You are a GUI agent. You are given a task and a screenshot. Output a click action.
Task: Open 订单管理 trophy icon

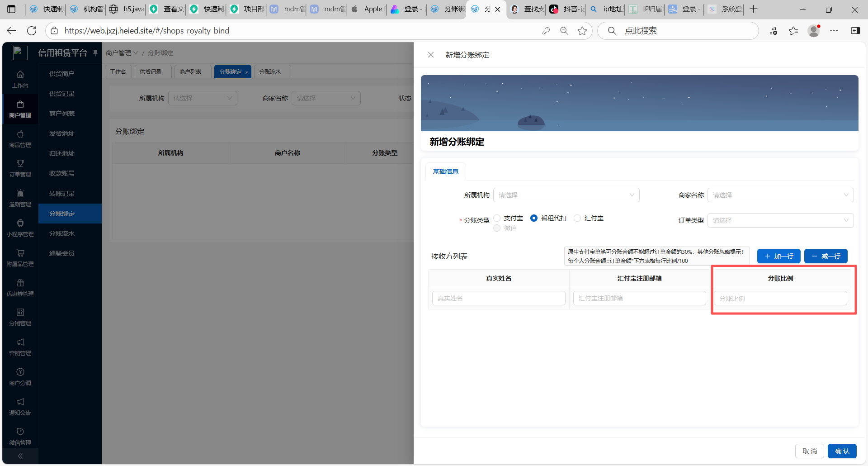click(x=20, y=164)
